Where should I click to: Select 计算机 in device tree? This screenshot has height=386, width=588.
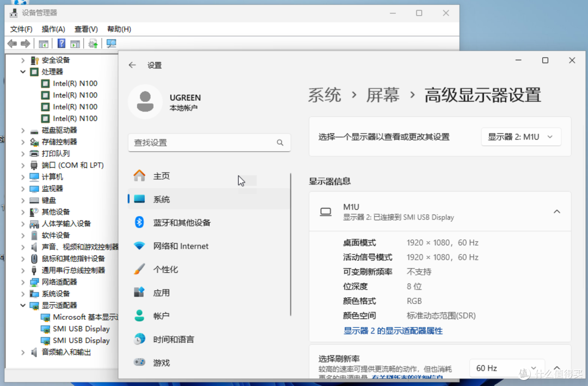click(52, 177)
